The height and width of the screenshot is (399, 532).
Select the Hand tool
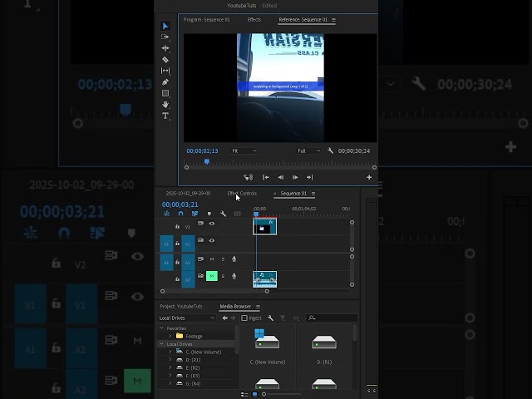click(165, 105)
